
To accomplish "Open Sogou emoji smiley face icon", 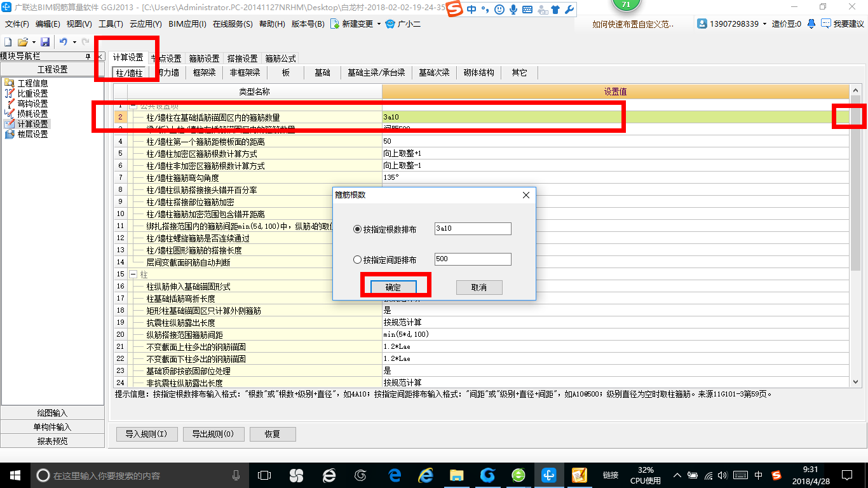I will (x=499, y=10).
